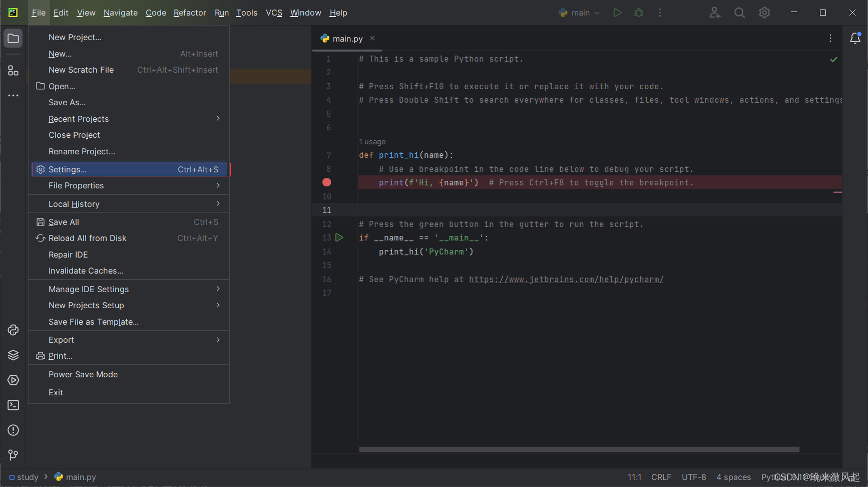
Task: Change the UTF-8 file encoding widget
Action: click(x=694, y=477)
